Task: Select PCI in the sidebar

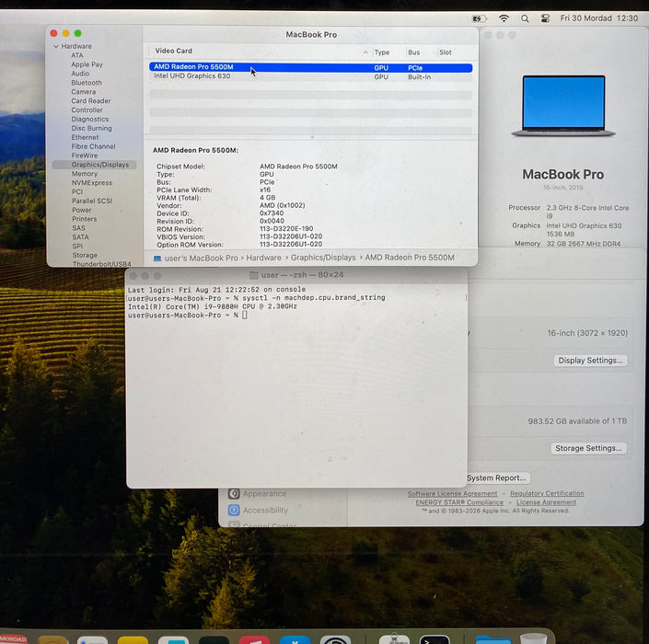Action: point(77,192)
